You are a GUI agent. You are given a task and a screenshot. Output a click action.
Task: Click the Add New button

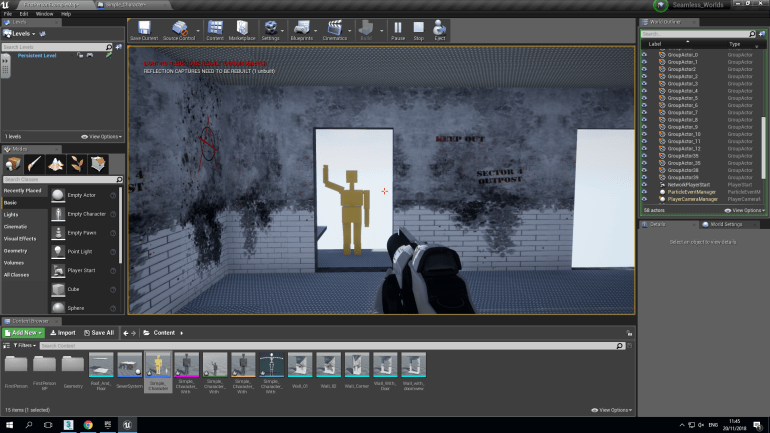[x=24, y=333]
